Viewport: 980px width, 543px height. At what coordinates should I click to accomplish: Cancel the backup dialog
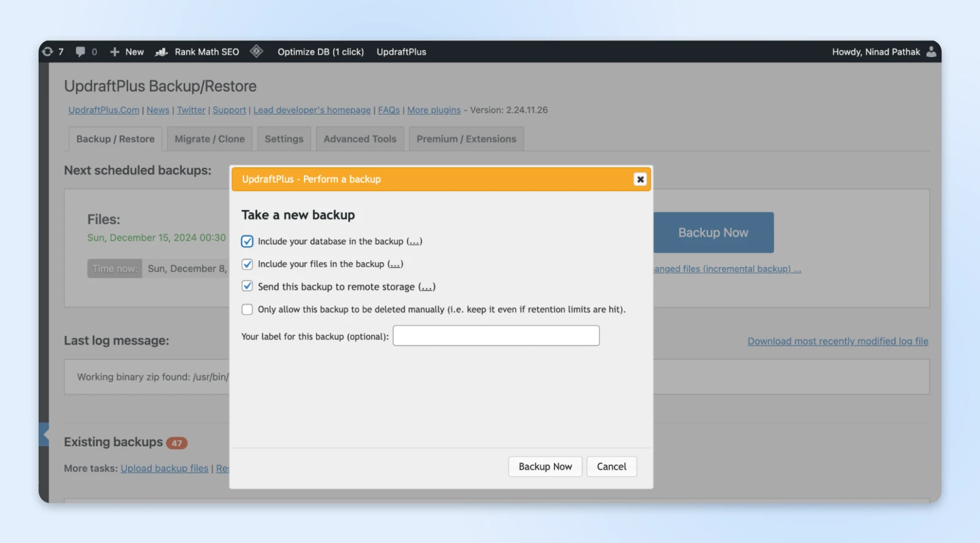tap(611, 466)
